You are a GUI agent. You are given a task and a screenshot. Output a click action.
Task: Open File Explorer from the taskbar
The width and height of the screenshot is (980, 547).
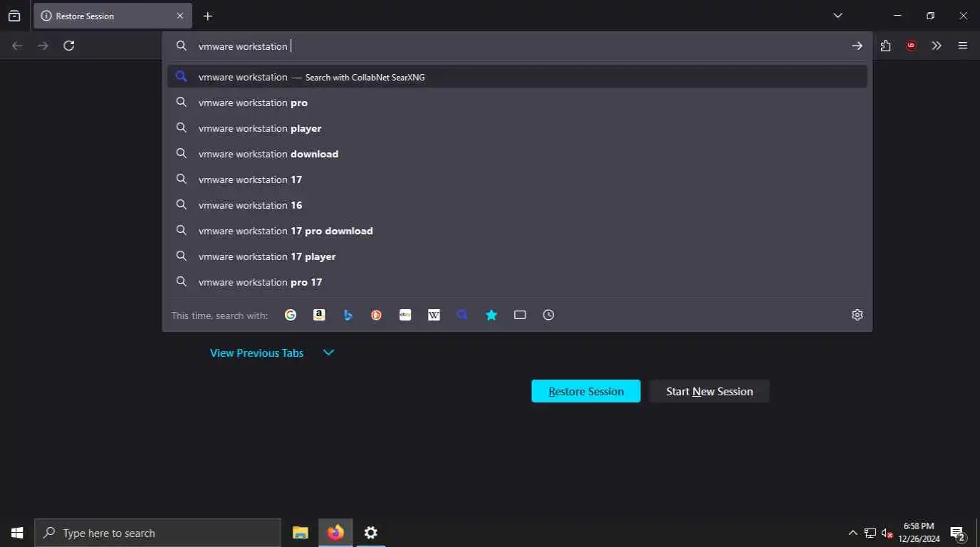[301, 533]
